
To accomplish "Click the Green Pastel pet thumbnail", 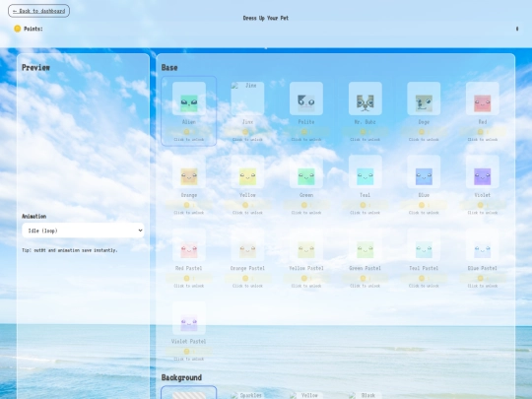I will tap(366, 245).
